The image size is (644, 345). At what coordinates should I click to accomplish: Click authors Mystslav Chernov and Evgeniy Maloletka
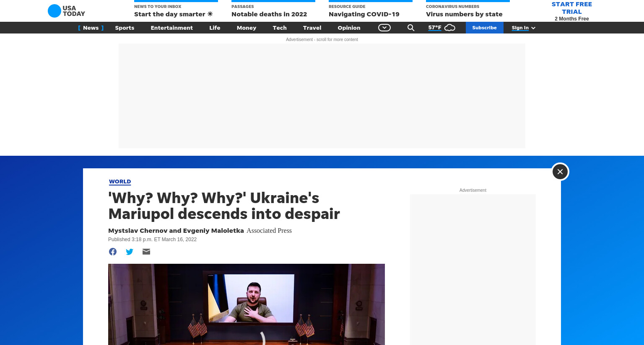point(176,231)
